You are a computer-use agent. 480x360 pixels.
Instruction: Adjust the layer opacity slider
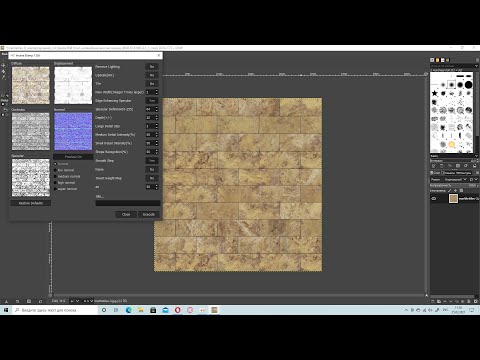pyautogui.click(x=454, y=185)
